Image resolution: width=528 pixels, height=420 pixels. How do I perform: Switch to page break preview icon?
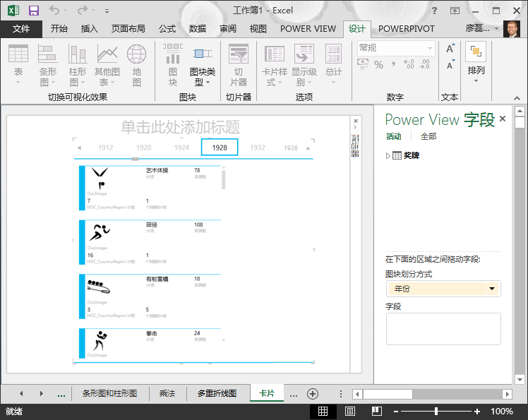pos(376,412)
